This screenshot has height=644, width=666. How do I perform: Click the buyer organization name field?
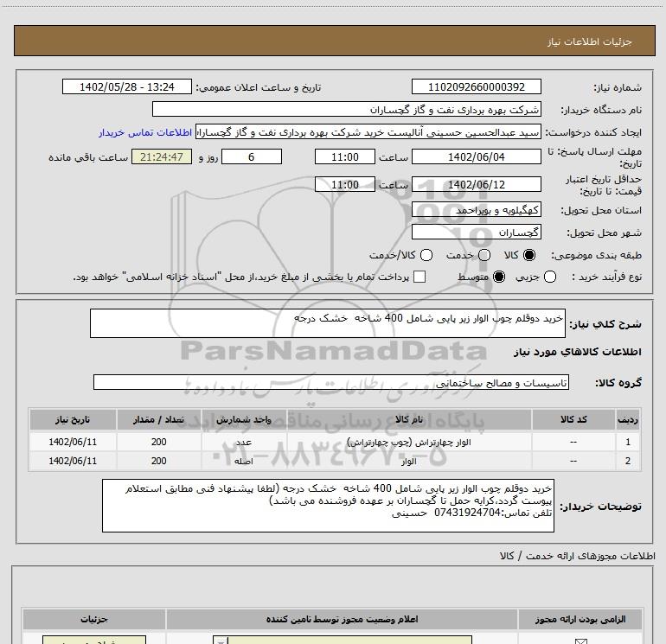click(347, 109)
